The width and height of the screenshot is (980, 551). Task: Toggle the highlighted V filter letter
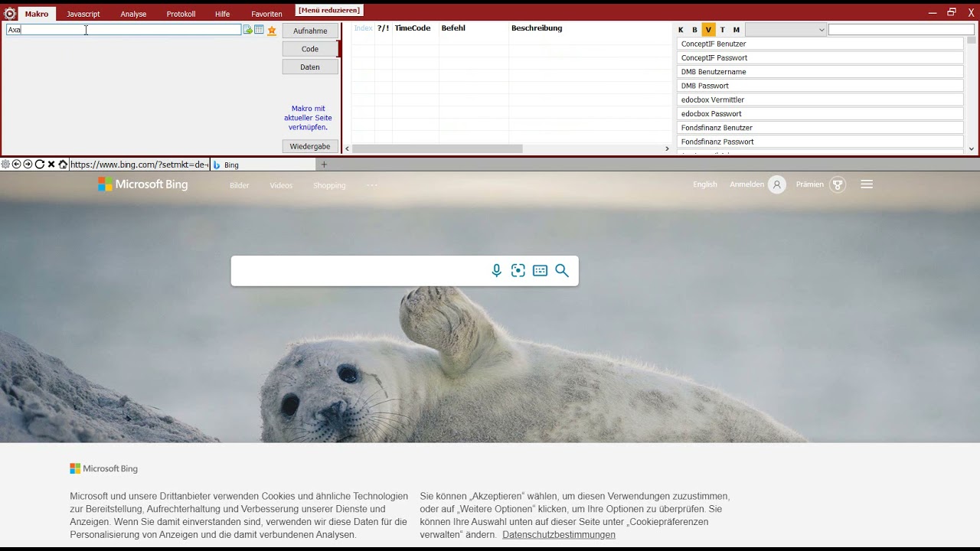(x=708, y=30)
